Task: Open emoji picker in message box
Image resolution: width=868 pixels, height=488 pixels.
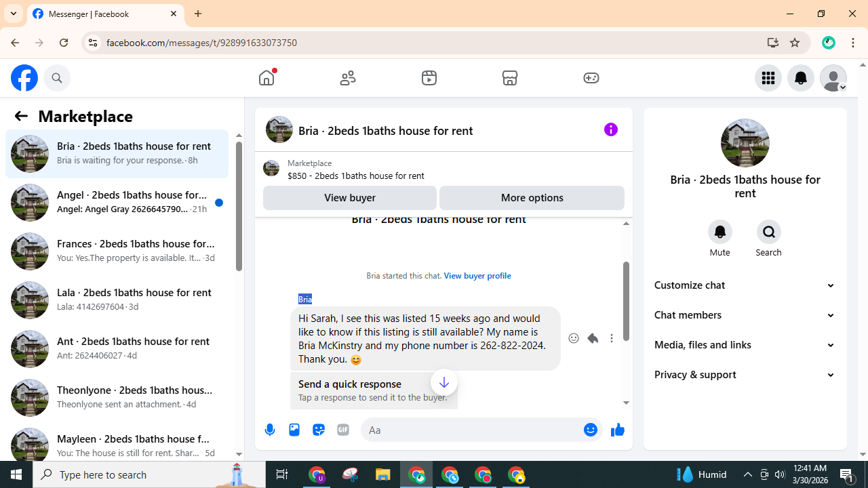Action: point(591,430)
